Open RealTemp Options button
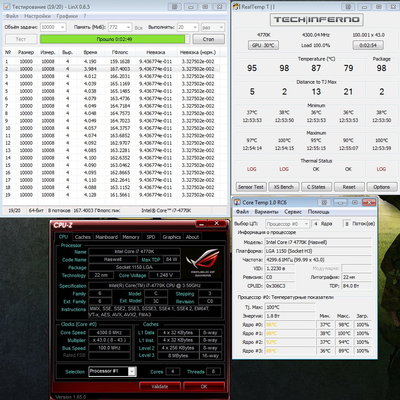The image size is (400, 400). (x=382, y=187)
